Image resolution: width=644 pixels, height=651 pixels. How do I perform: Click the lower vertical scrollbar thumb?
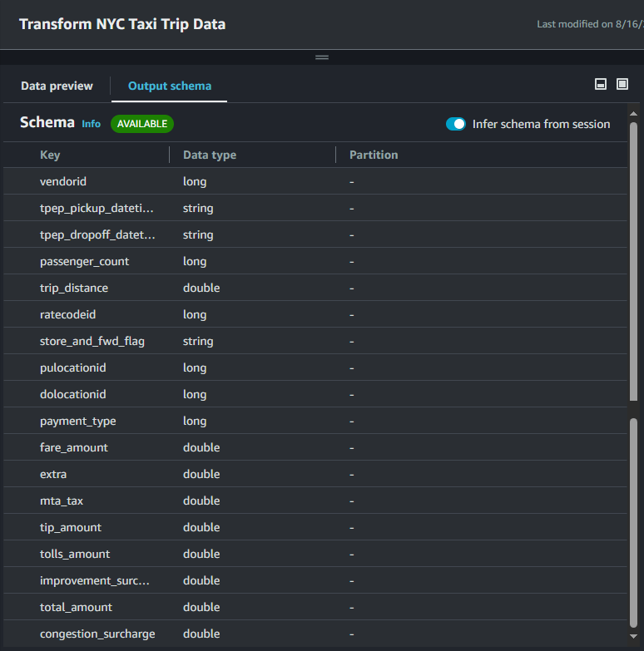[x=633, y=523]
